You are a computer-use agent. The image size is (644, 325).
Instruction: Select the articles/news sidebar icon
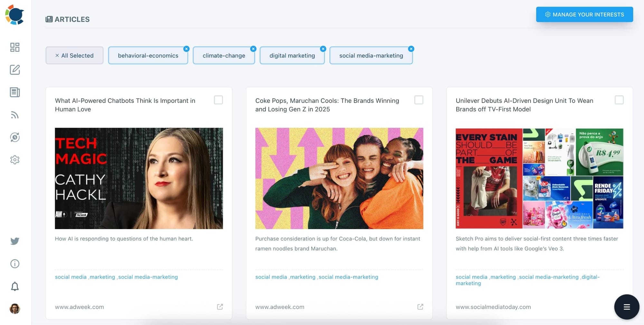(x=14, y=92)
